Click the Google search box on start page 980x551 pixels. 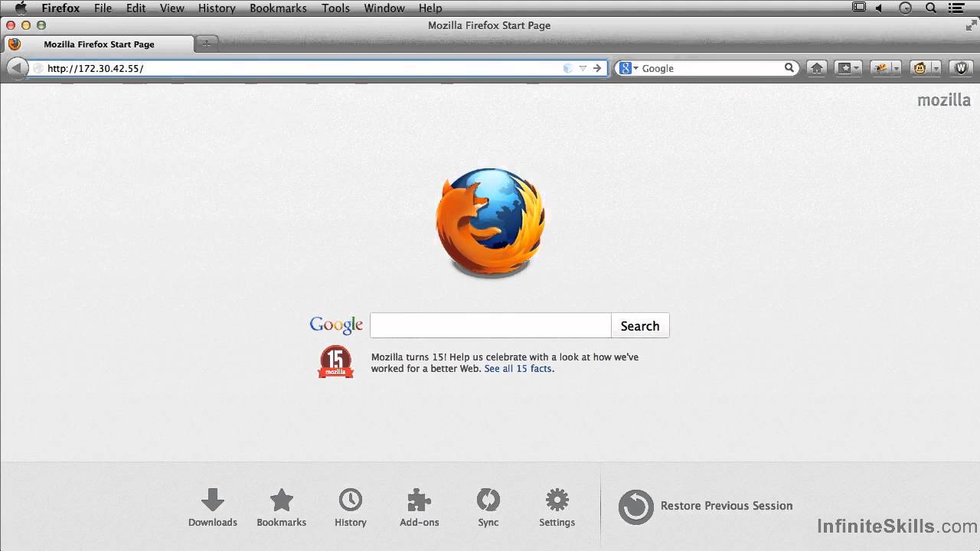click(491, 325)
